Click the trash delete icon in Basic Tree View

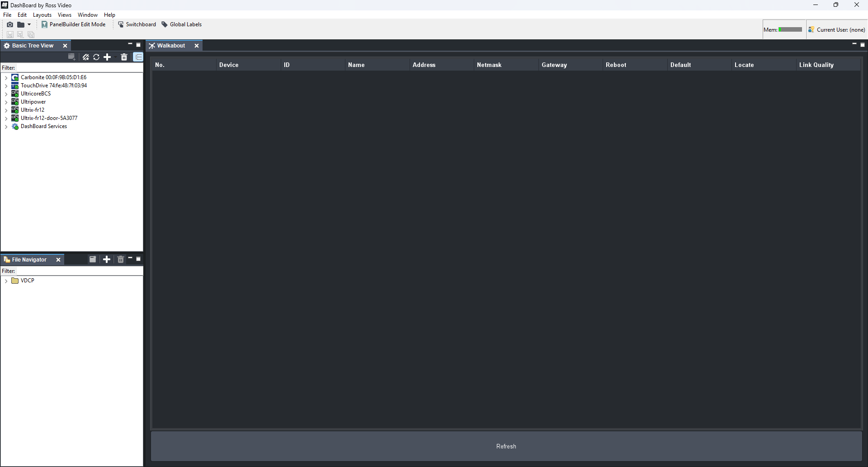(x=124, y=57)
